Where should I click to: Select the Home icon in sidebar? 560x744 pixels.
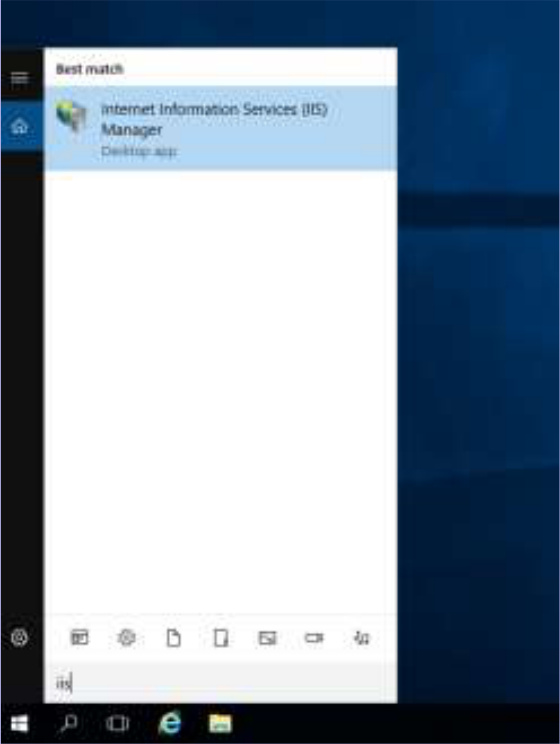[x=19, y=127]
